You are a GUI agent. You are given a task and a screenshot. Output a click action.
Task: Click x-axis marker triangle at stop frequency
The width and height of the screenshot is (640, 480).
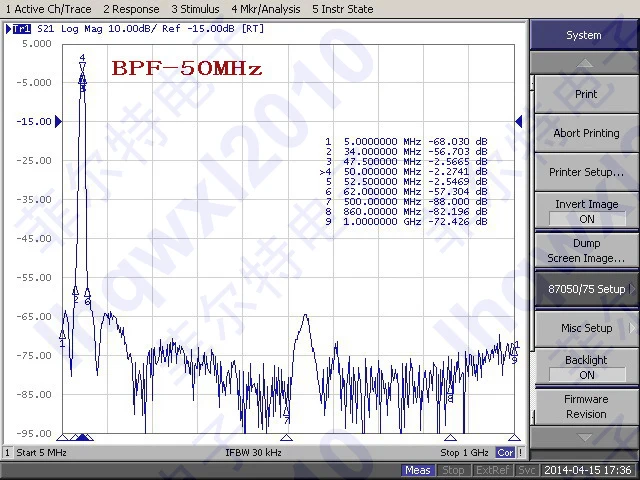click(x=514, y=438)
